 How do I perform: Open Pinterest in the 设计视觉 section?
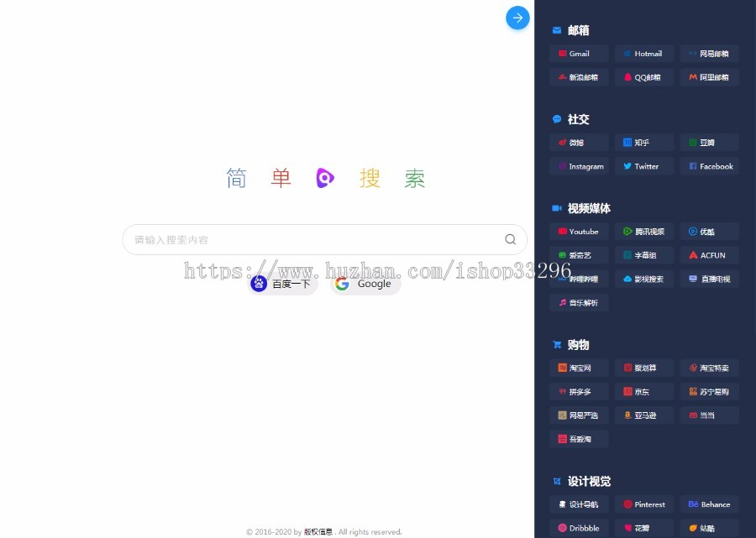coord(644,504)
